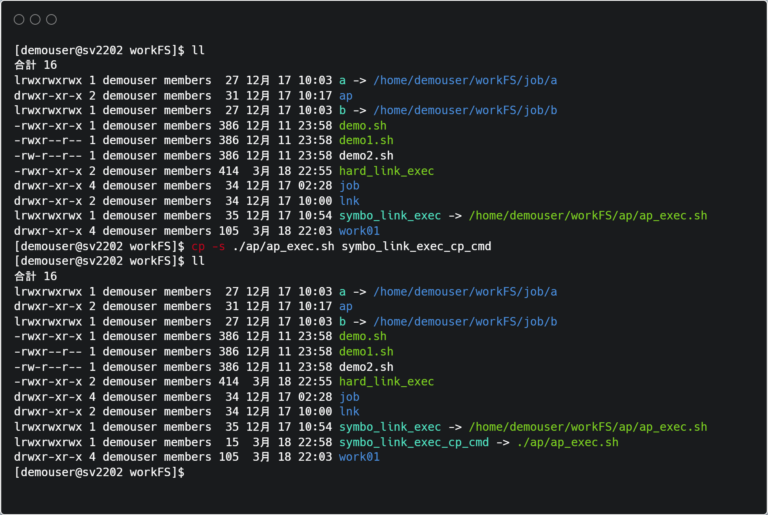Select the ap directory in the first listing
The image size is (768, 515).
(x=346, y=95)
